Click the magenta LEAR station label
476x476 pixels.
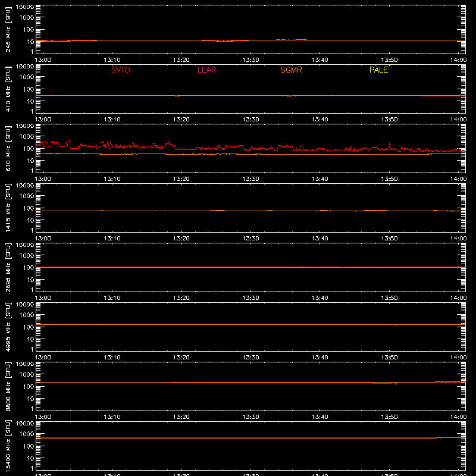point(206,70)
